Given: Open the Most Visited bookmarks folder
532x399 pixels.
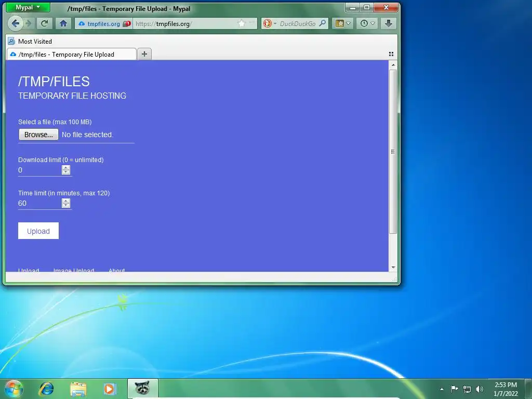Looking at the screenshot, I should click(x=30, y=42).
